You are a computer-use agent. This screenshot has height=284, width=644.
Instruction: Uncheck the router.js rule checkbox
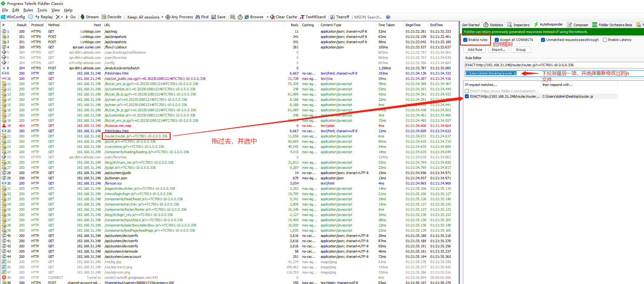point(467,96)
